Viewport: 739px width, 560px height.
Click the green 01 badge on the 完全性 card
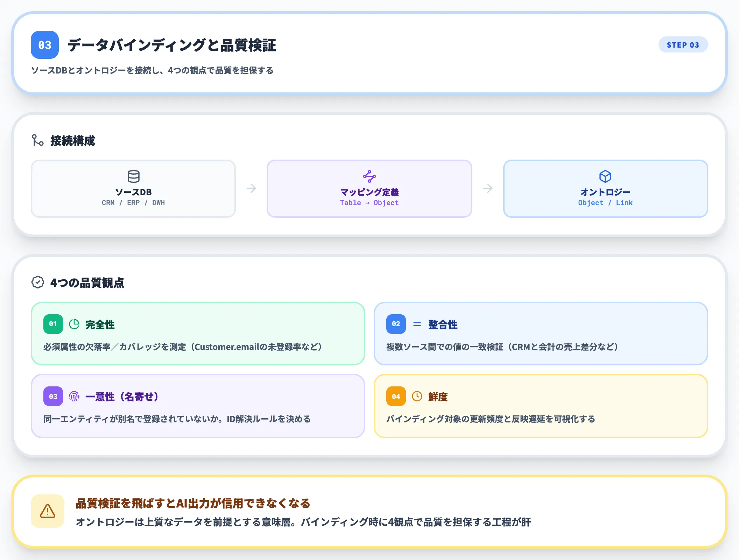click(x=52, y=324)
